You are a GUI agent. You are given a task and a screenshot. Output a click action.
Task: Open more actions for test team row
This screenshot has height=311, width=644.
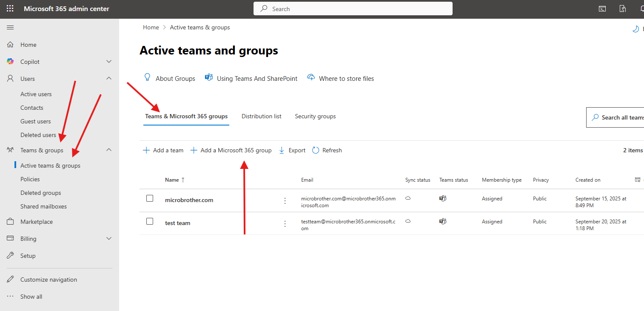pos(285,223)
